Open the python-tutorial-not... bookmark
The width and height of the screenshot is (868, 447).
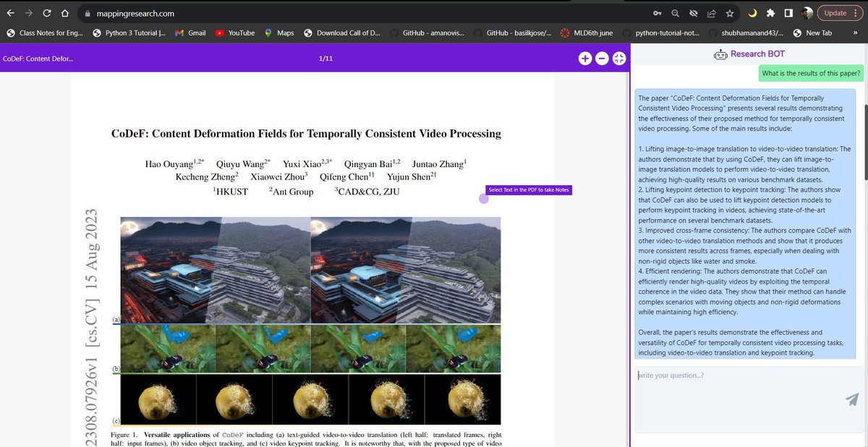(663, 33)
